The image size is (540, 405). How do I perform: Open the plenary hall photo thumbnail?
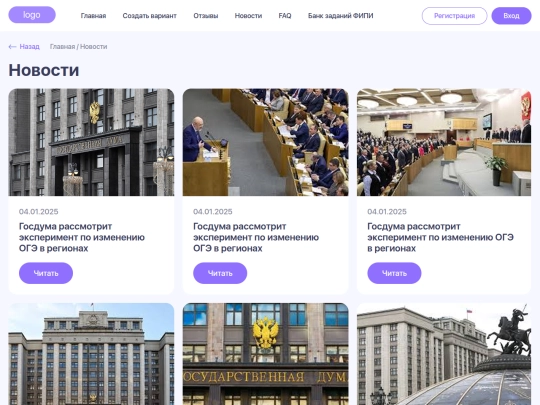[x=444, y=142]
